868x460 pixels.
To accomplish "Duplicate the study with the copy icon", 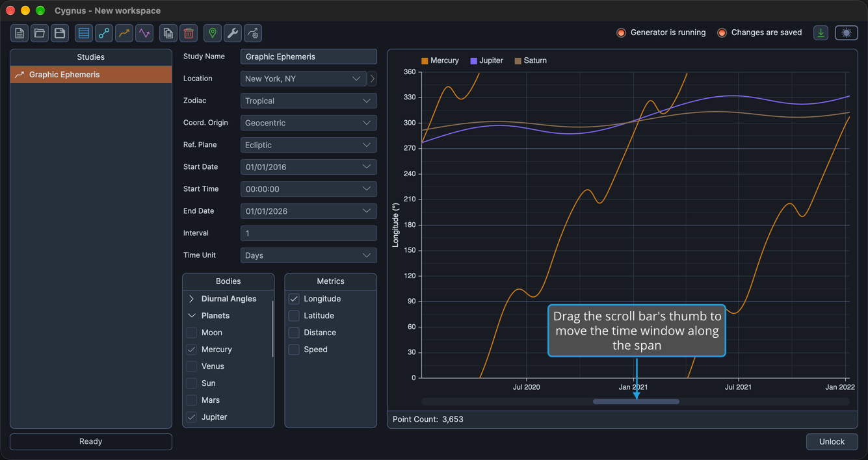I will (168, 33).
